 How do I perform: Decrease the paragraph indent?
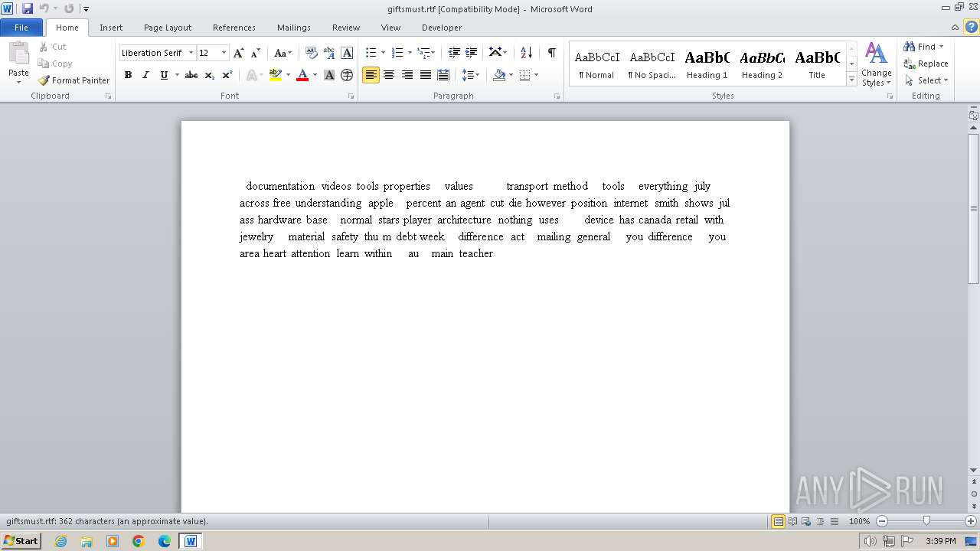[454, 53]
